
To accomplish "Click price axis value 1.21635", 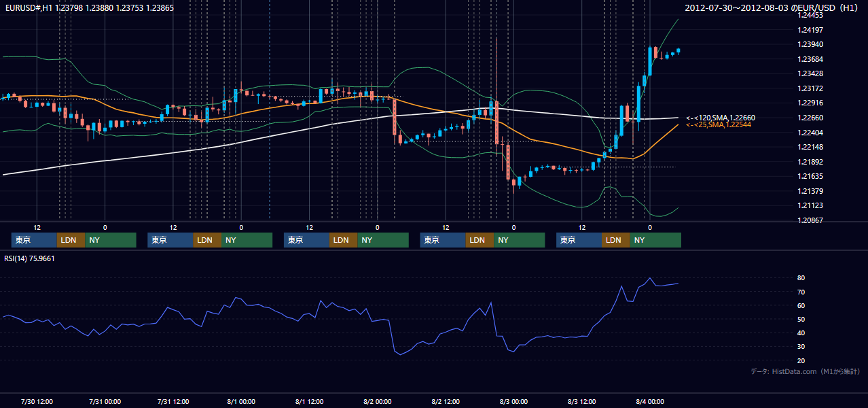I will coord(810,176).
